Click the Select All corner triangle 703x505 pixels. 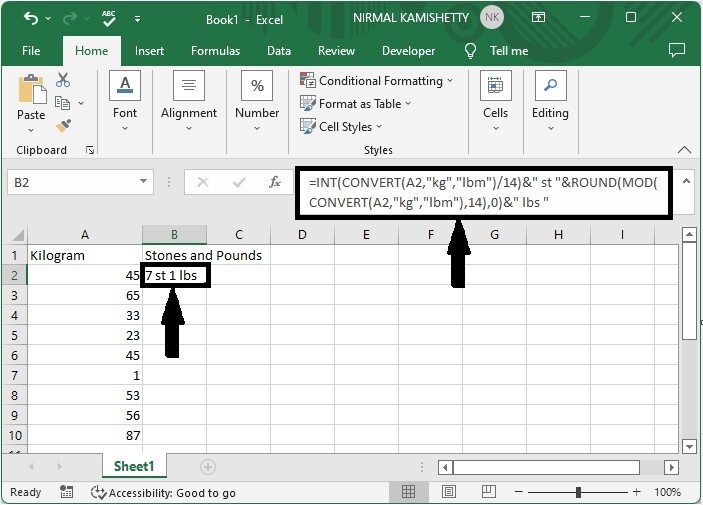17,234
